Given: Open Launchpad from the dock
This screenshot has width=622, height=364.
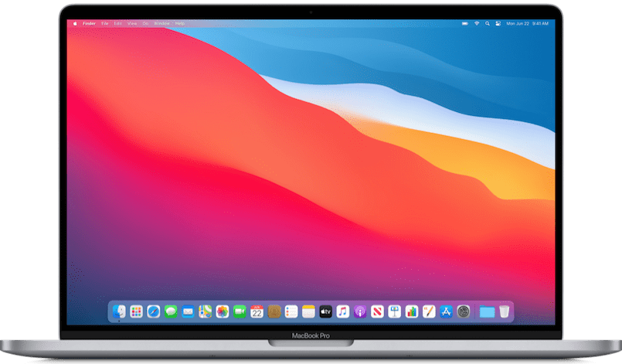Looking at the screenshot, I should (136, 311).
